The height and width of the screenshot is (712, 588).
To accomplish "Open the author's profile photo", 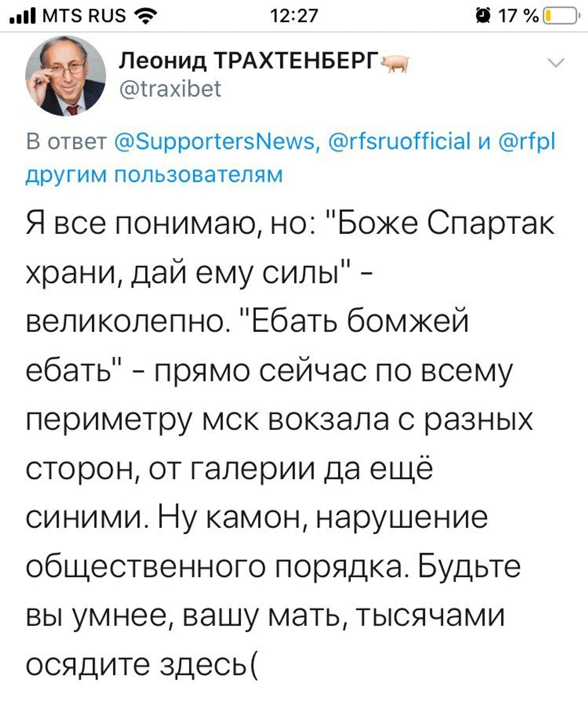I will [x=66, y=76].
